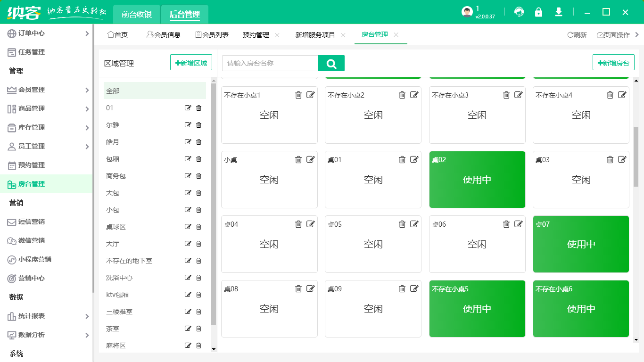The width and height of the screenshot is (644, 362).
Task: Click the green search magnifier icon
Action: pos(331,63)
